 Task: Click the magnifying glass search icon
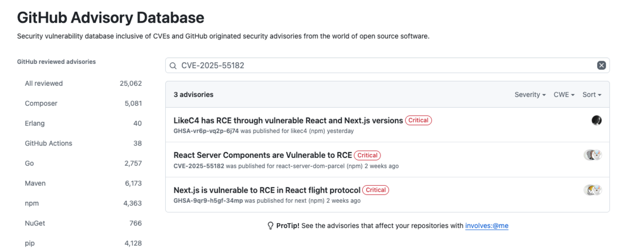(173, 65)
